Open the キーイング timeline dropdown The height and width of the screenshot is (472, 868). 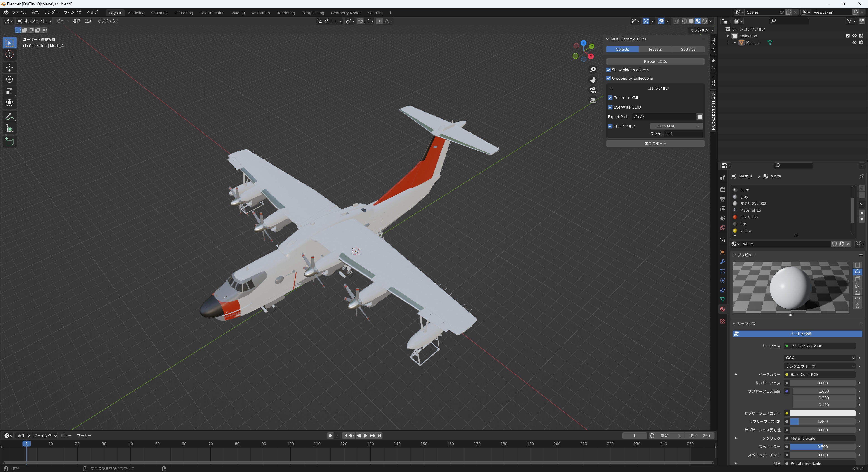45,436
